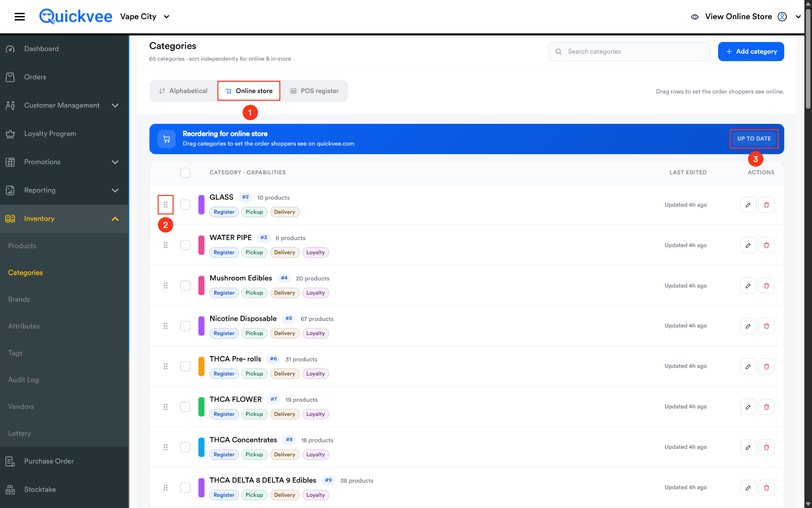The image size is (812, 508).
Task: Open the user profile account icon
Action: point(782,17)
